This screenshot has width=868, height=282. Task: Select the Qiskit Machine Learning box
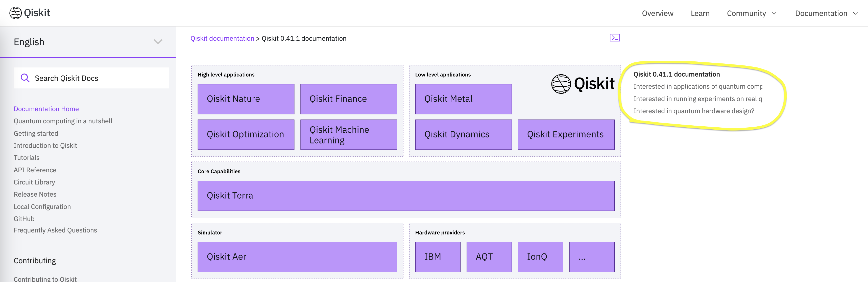(x=349, y=134)
